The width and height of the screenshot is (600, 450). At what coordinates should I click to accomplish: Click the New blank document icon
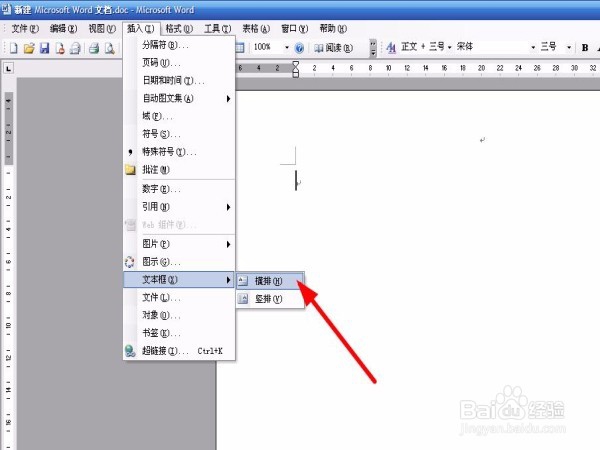tap(14, 48)
